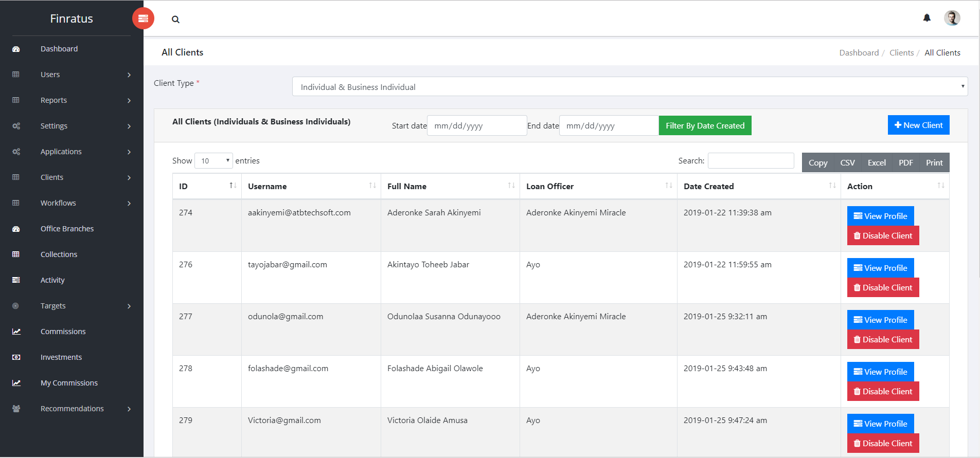980x458 pixels.
Task: Click the Investments money icon in sidebar
Action: coord(16,357)
